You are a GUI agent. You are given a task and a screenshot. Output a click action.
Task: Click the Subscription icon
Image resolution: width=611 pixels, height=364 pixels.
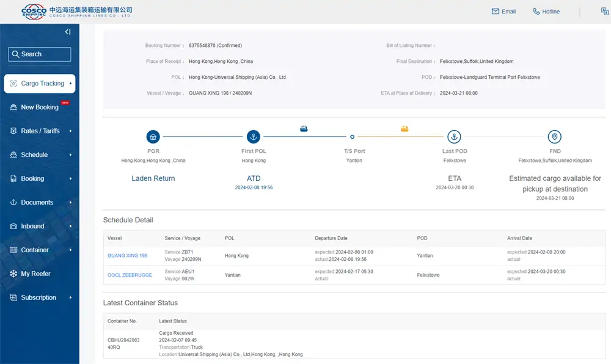click(x=13, y=297)
